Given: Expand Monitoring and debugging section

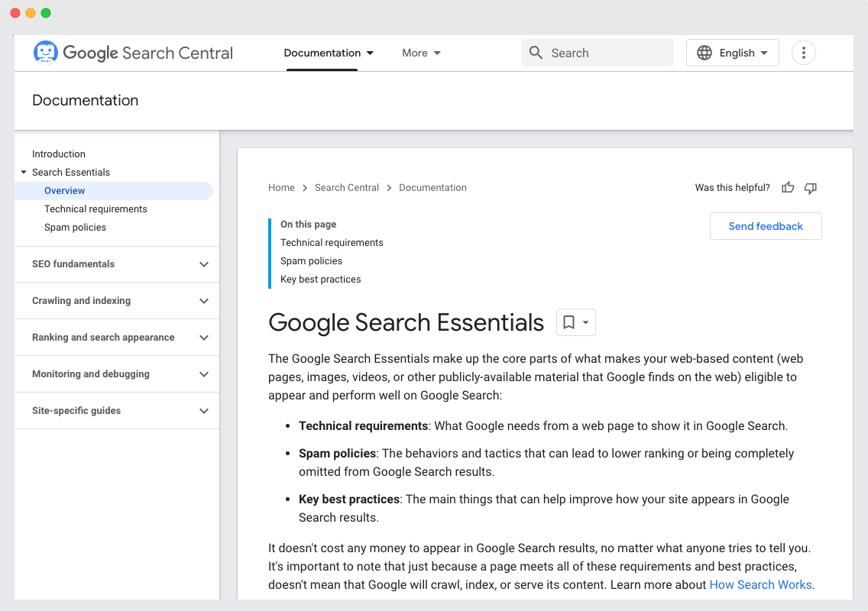Looking at the screenshot, I should point(204,374).
